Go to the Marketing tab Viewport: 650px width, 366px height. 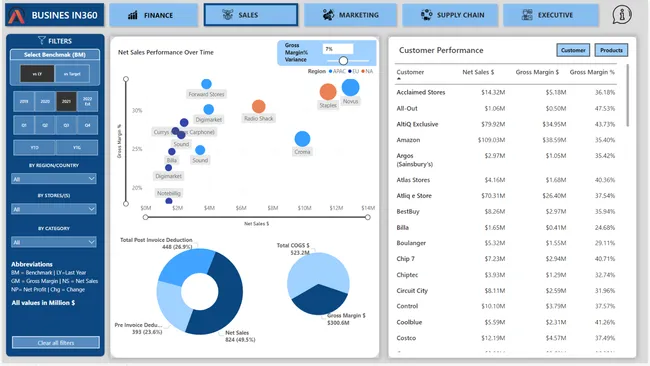tap(350, 15)
